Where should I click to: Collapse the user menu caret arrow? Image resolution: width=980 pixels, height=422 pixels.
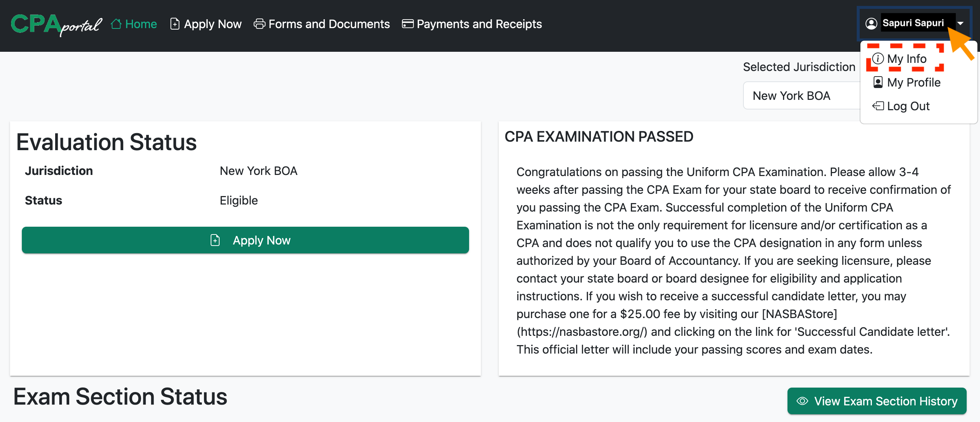point(960,24)
